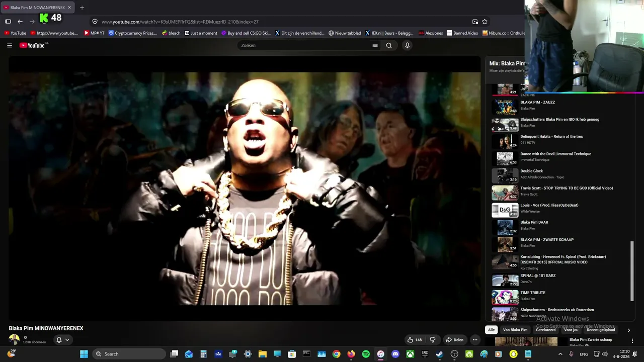Open the Nieuw tabblad bookmark

pos(345,33)
